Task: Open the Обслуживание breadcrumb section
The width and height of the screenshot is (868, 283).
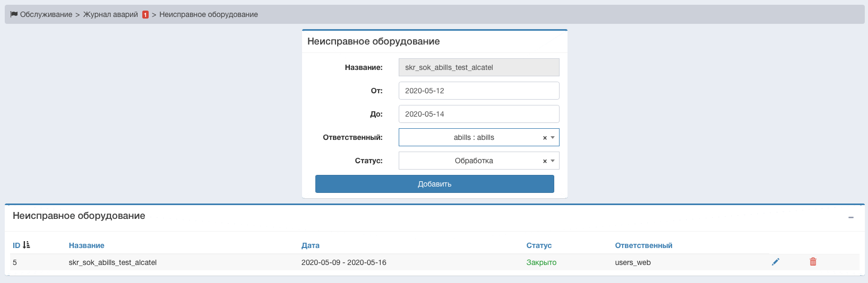Action: tap(46, 14)
